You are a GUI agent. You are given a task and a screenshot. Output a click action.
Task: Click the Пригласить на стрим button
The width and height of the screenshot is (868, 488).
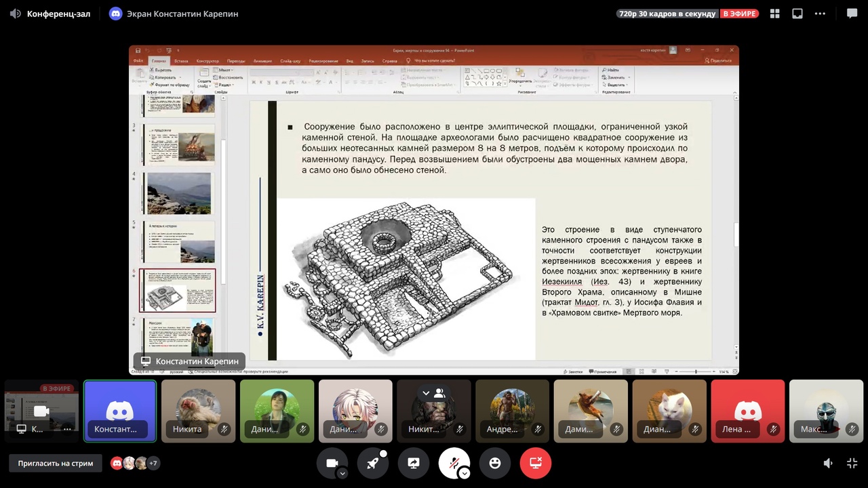(56, 464)
